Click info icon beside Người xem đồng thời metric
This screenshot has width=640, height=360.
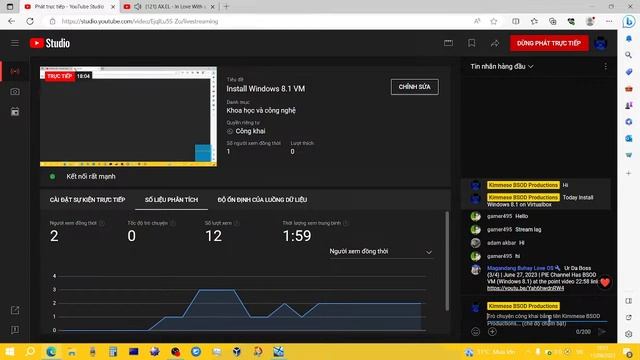click(102, 223)
